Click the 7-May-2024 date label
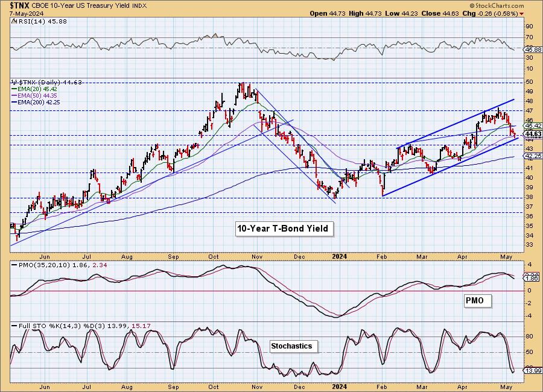 pyautogui.click(x=27, y=13)
